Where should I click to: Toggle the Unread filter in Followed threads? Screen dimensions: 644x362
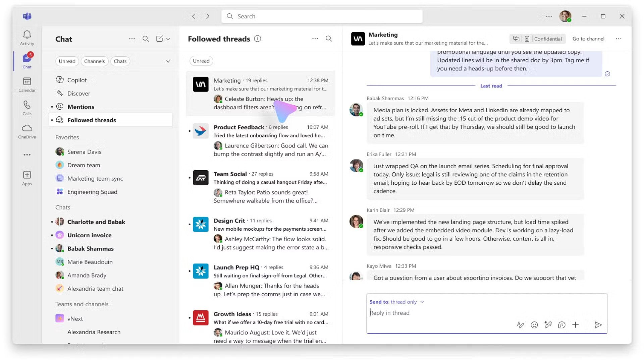(x=201, y=61)
